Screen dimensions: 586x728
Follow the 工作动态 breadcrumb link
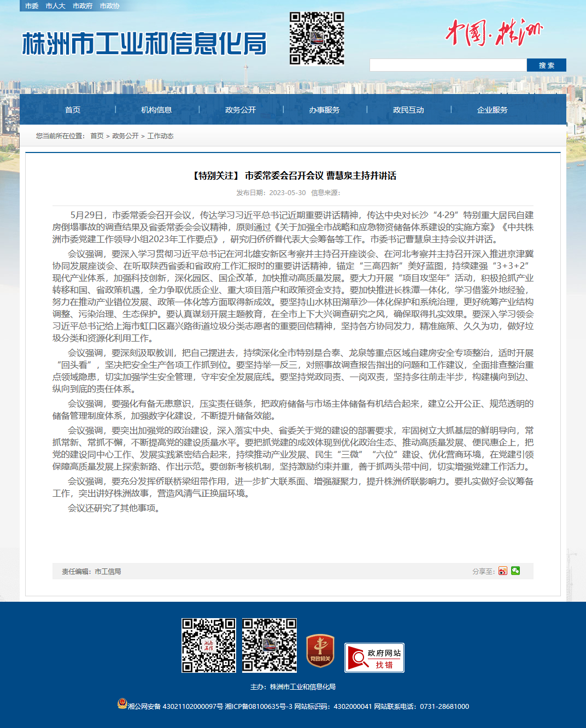(x=160, y=136)
